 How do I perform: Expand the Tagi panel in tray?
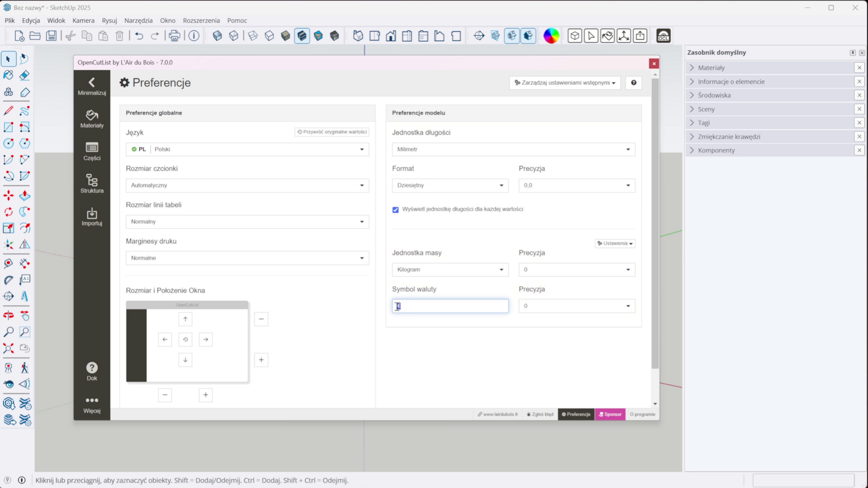704,123
